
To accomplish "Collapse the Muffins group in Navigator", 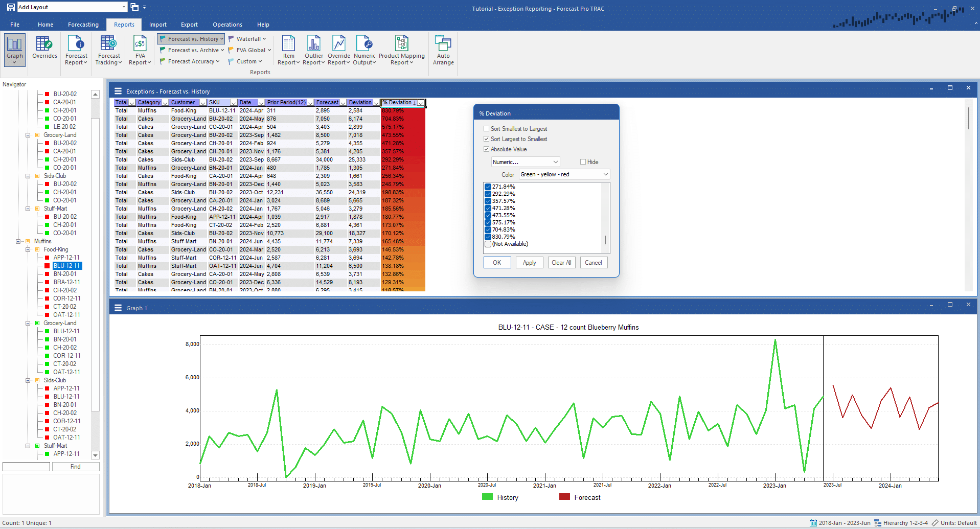I will coord(18,241).
